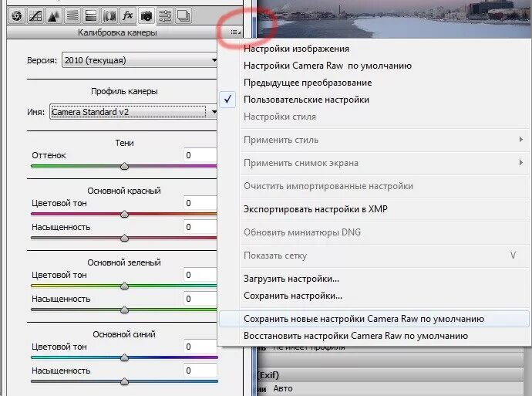The image size is (532, 396).
Task: Open the Effects fx panel tab
Action: click(127, 15)
